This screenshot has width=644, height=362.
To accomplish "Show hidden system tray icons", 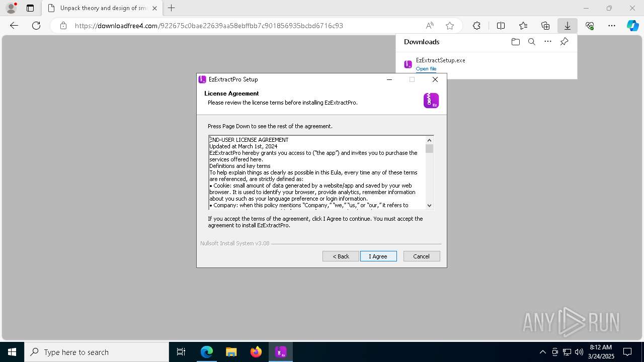I will (x=542, y=352).
